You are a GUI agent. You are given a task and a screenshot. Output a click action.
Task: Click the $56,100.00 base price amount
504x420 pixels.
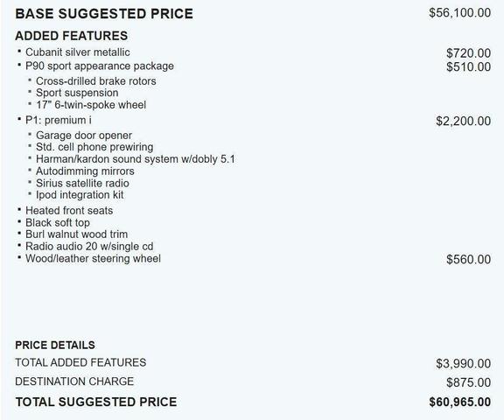459,13
